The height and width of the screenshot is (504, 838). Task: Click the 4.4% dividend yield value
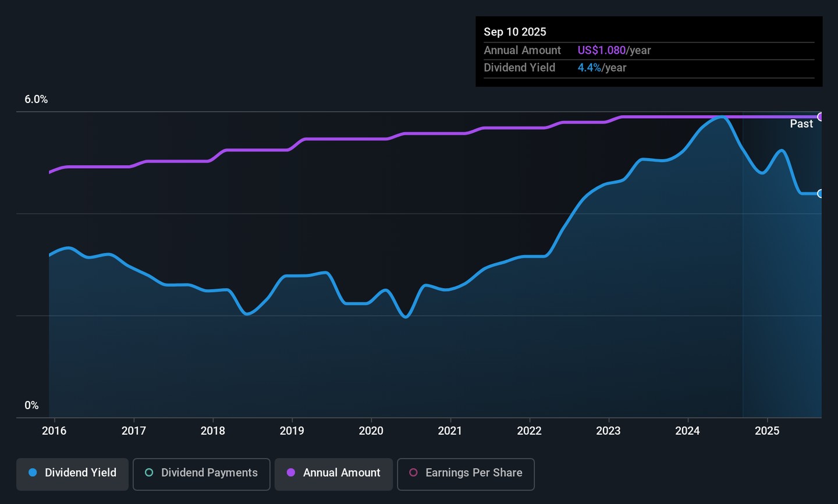point(589,68)
